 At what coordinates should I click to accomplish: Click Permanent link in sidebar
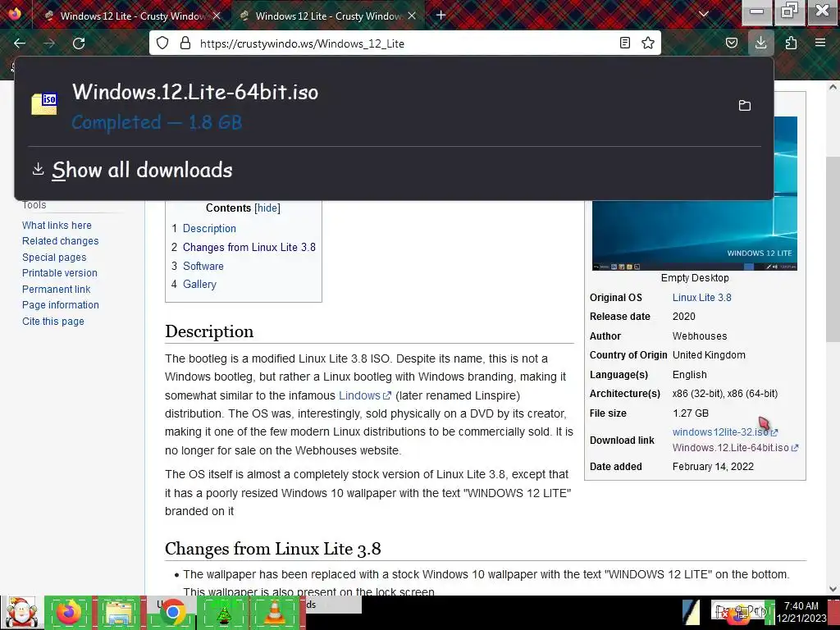click(57, 290)
